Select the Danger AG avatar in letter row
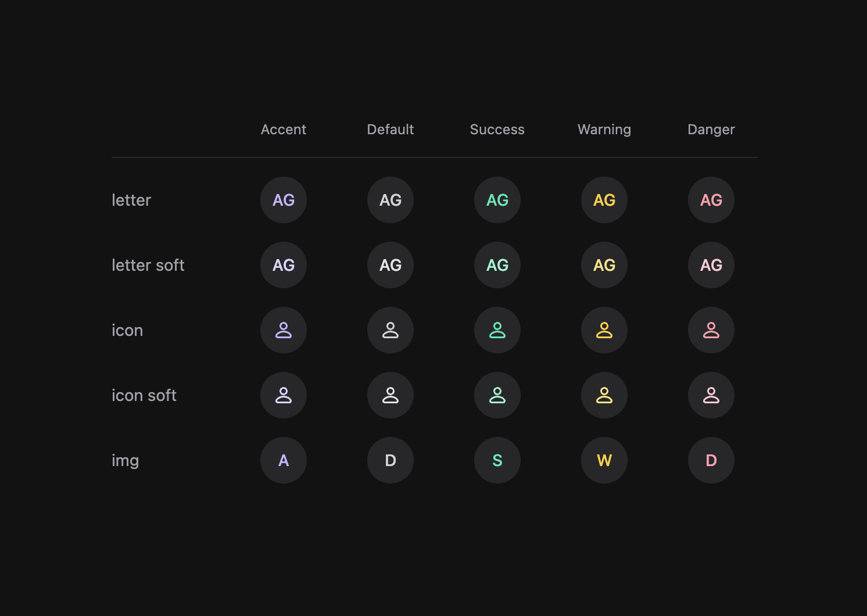The image size is (867, 616). [x=711, y=200]
